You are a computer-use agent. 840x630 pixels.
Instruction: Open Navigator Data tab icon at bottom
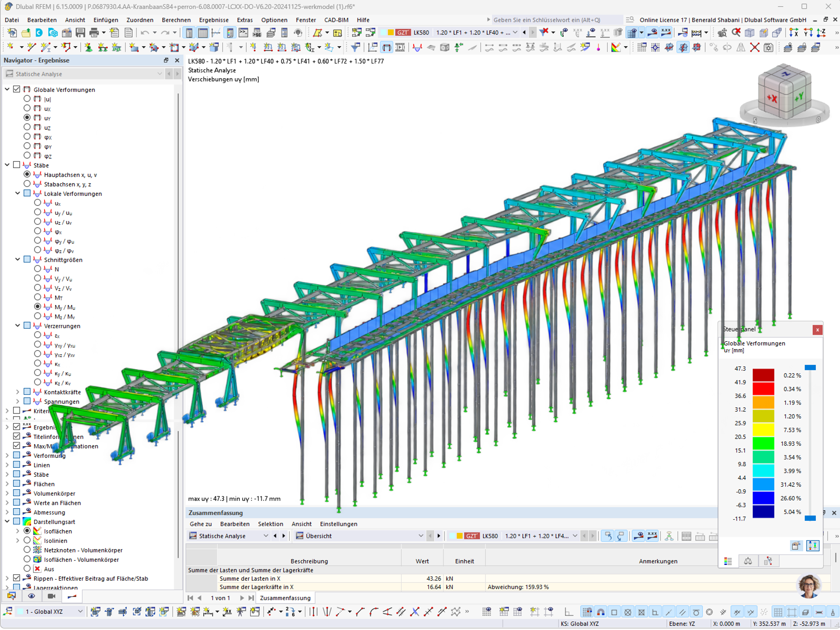(12, 596)
